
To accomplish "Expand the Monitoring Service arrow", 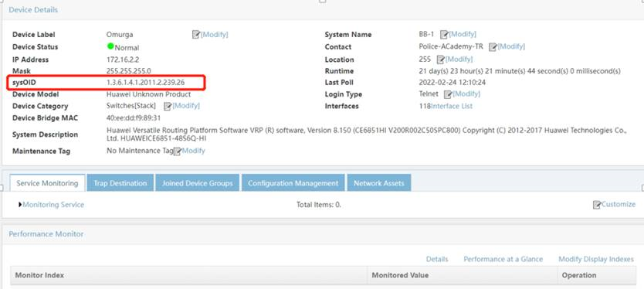I will point(20,204).
